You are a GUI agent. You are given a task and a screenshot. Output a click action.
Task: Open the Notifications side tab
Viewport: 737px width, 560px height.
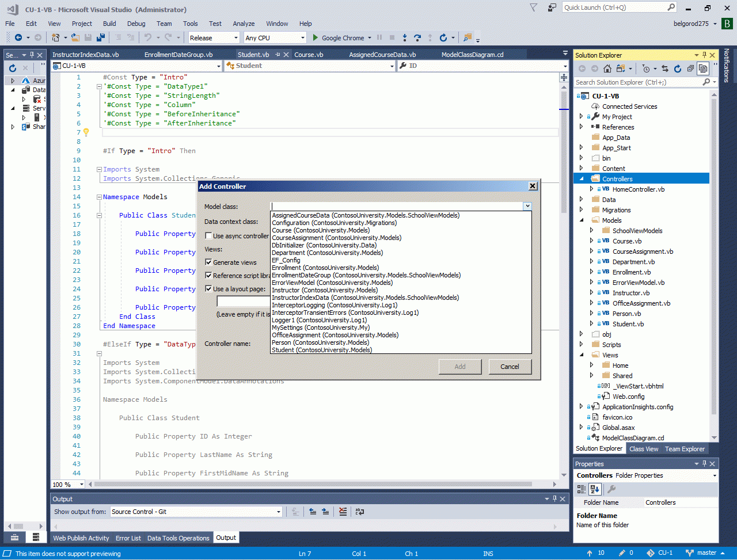point(727,66)
